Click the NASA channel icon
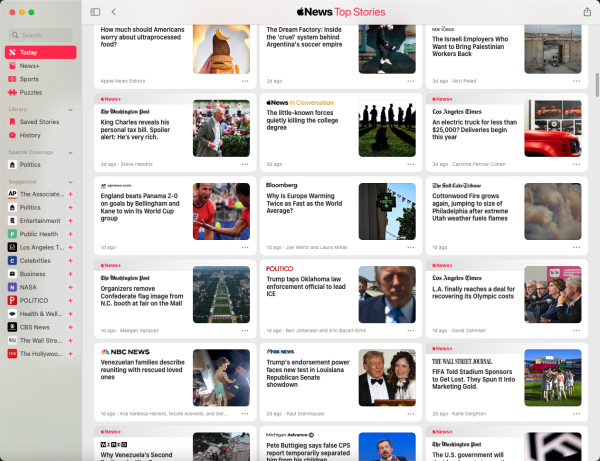 click(x=12, y=287)
